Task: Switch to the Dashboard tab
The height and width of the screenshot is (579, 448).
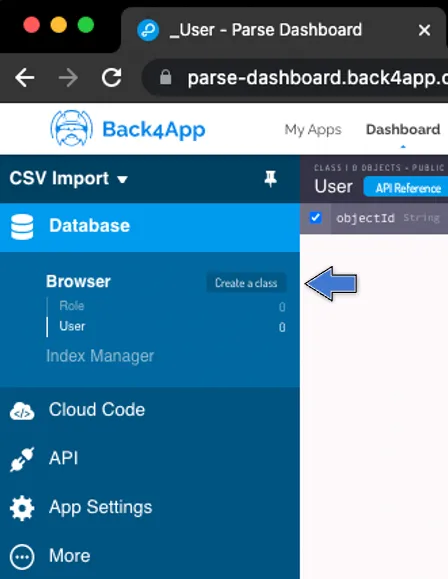Action: coord(403,130)
